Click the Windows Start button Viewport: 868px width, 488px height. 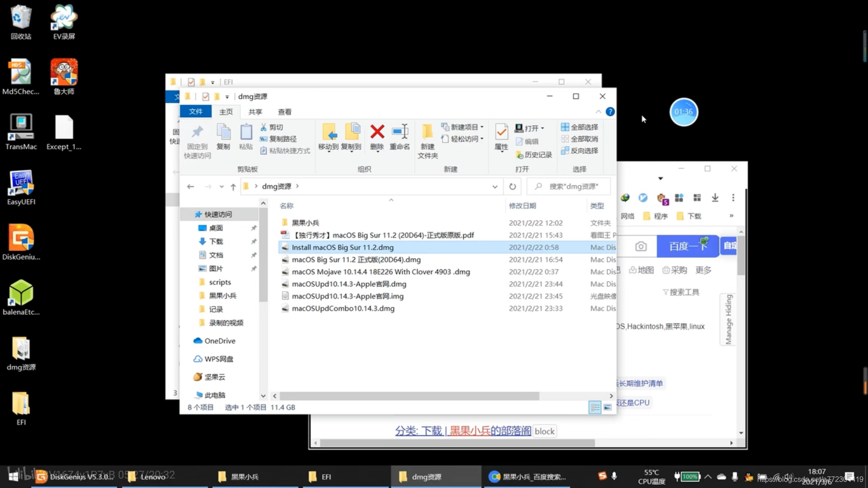[x=14, y=477]
